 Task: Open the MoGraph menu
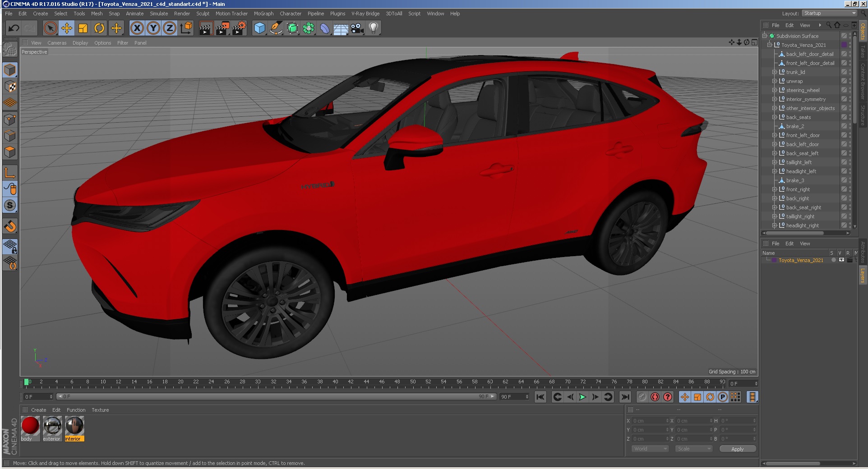(263, 14)
